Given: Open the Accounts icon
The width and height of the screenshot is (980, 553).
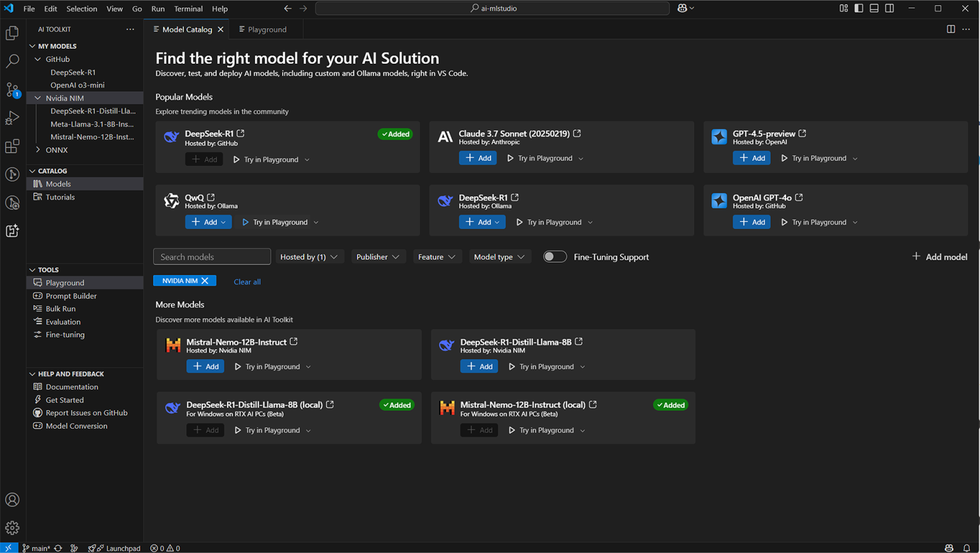Looking at the screenshot, I should click(x=12, y=500).
